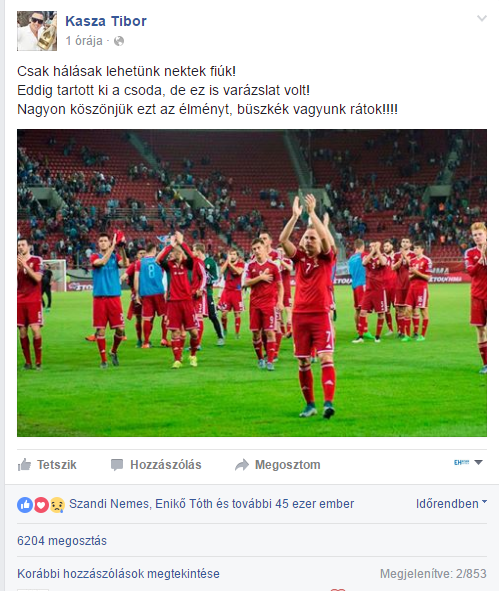Image resolution: width=499 pixels, height=591 pixels.
Task: Click the blue Like reaction icon
Action: 25,505
